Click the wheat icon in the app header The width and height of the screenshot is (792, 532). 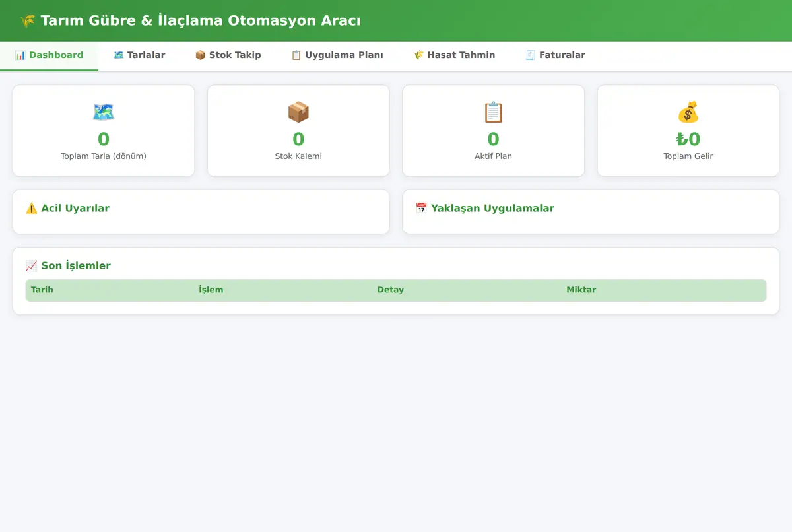pos(27,21)
